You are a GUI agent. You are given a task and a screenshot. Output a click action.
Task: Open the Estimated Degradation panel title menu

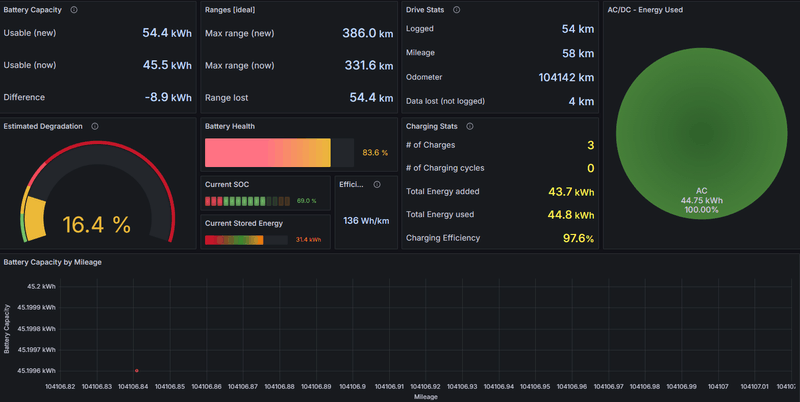pyautogui.click(x=43, y=126)
